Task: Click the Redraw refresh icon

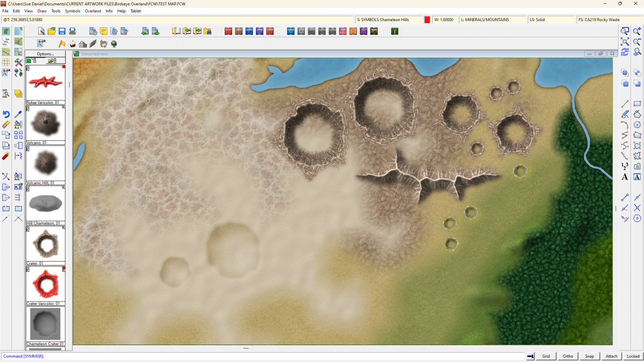Action: pos(625,52)
